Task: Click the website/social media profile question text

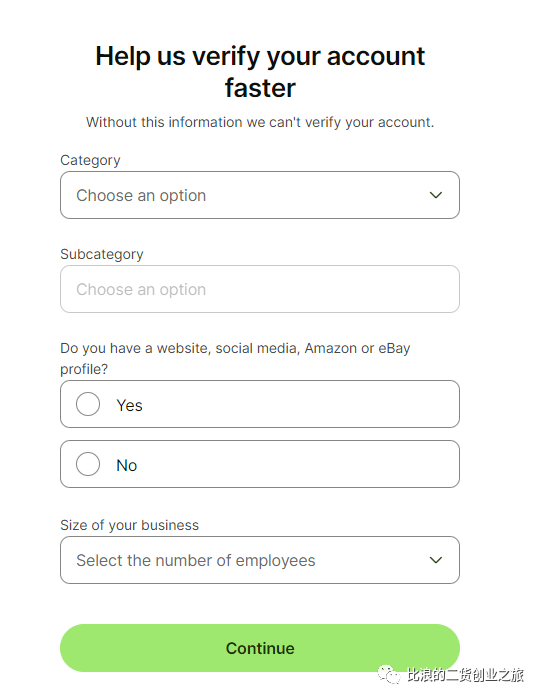Action: click(x=235, y=358)
